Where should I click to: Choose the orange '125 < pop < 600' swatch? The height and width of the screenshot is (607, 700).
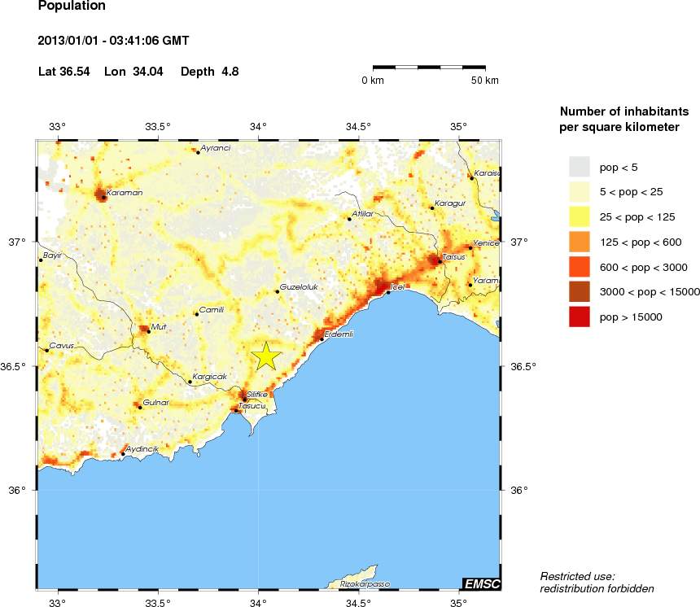[580, 242]
